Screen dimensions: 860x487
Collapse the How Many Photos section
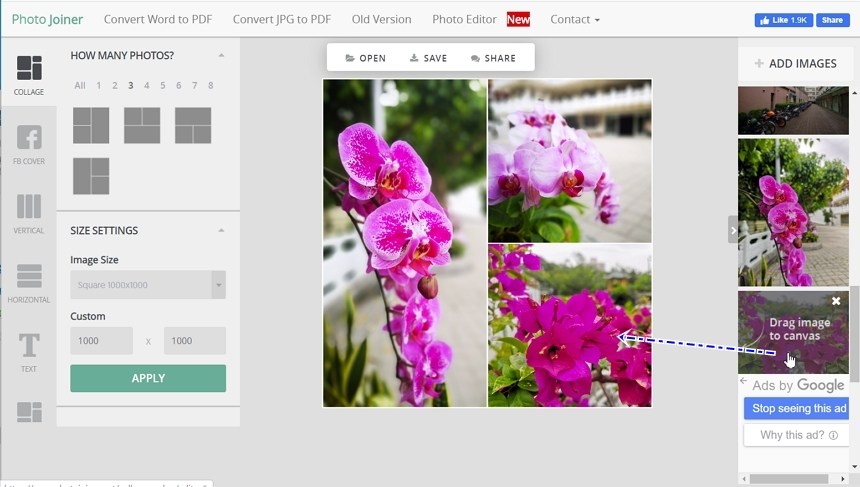221,56
